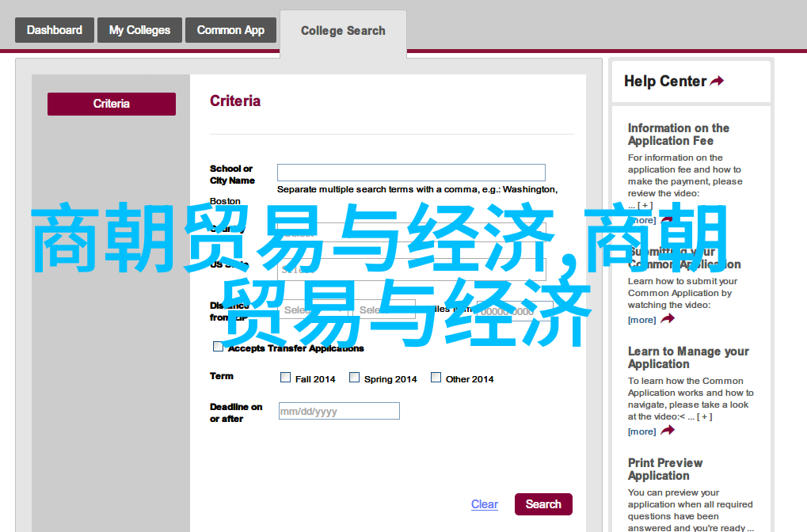Screen dimensions: 807x532
Task: Click Learn to Manage your Application heading
Action: click(x=688, y=358)
